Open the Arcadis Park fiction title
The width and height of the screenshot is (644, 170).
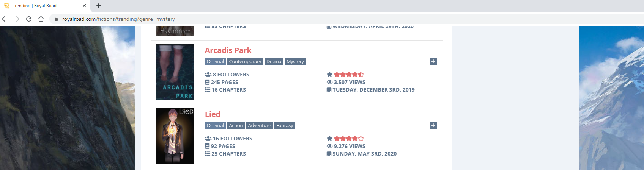tap(228, 50)
